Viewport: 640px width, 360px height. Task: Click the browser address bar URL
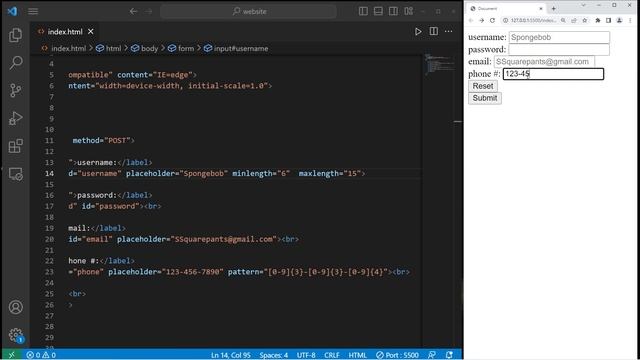(x=533, y=20)
